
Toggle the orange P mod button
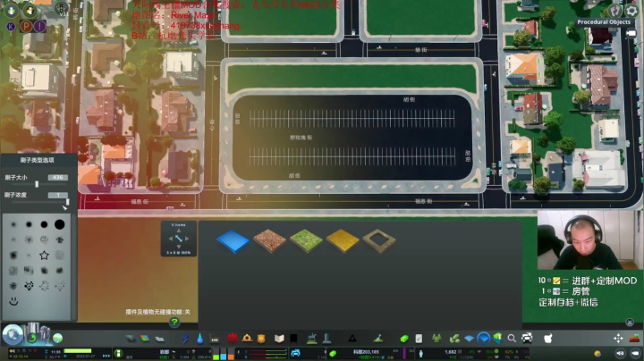pos(26,26)
